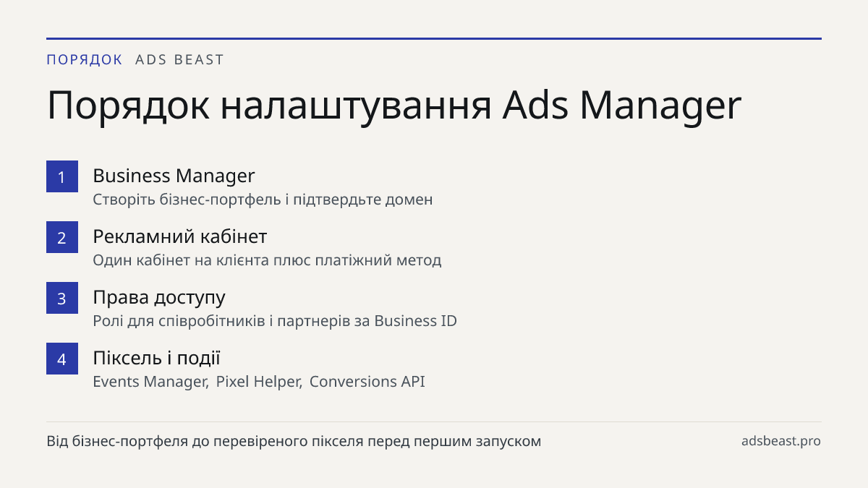The width and height of the screenshot is (868, 488).
Task: Click the 'Рекламний кабінет' step title
Action: pos(180,236)
